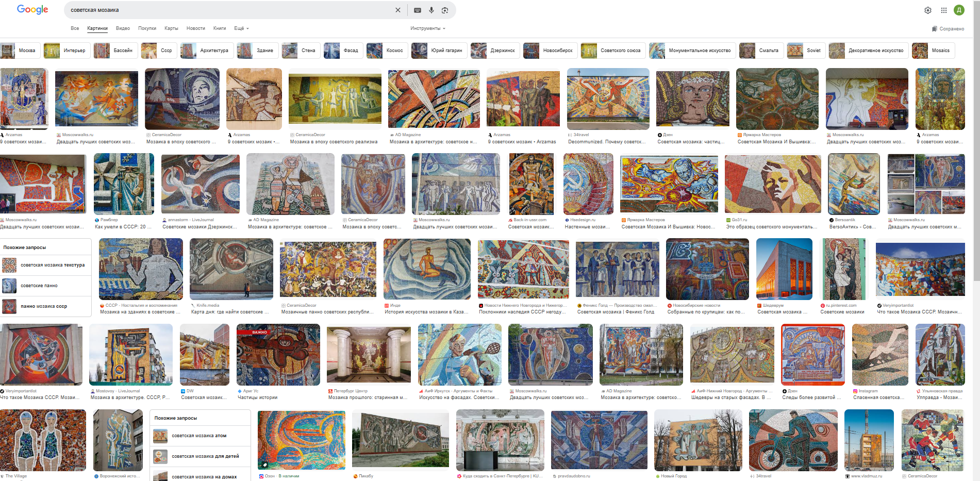Image resolution: width=980 pixels, height=481 pixels.
Task: Open 'Советские мозаики Дзержинск...' LiveJournal caption
Action: (199, 227)
